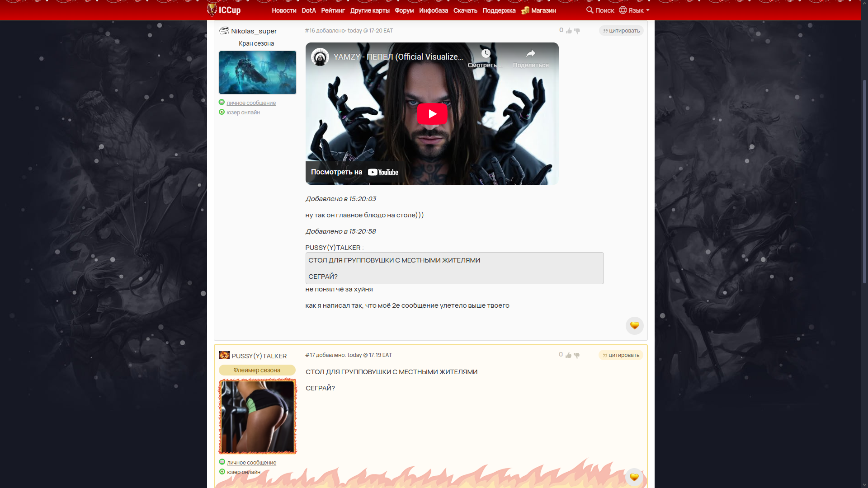Click the page vertical scrollbar

864,181
